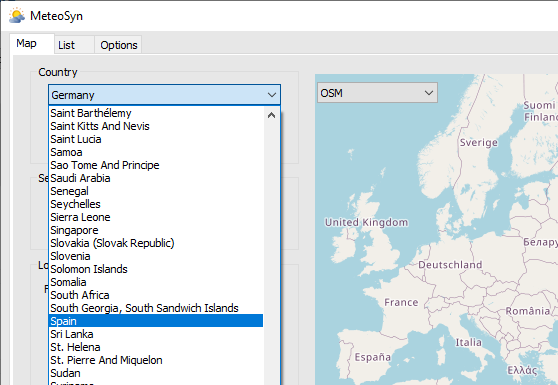This screenshot has height=385, width=558.
Task: Choose Saint Lucia in country list
Action: point(156,139)
